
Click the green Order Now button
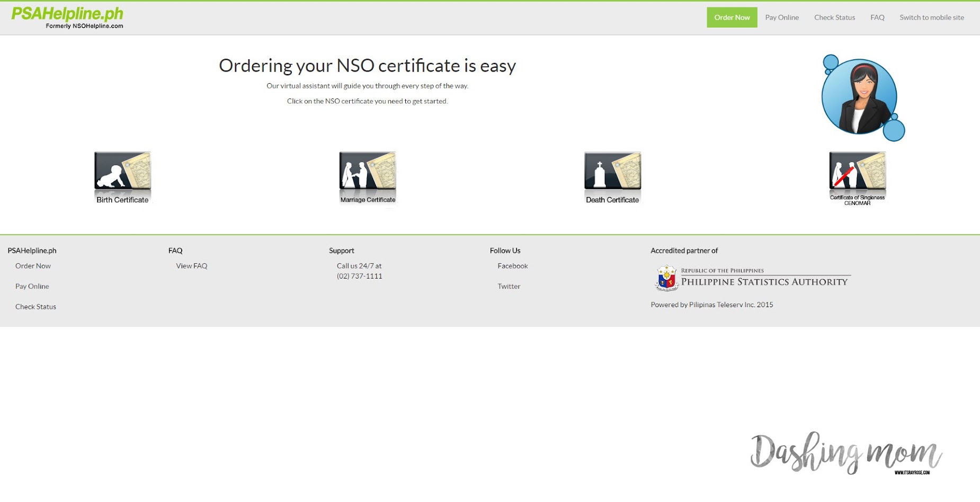pyautogui.click(x=732, y=17)
